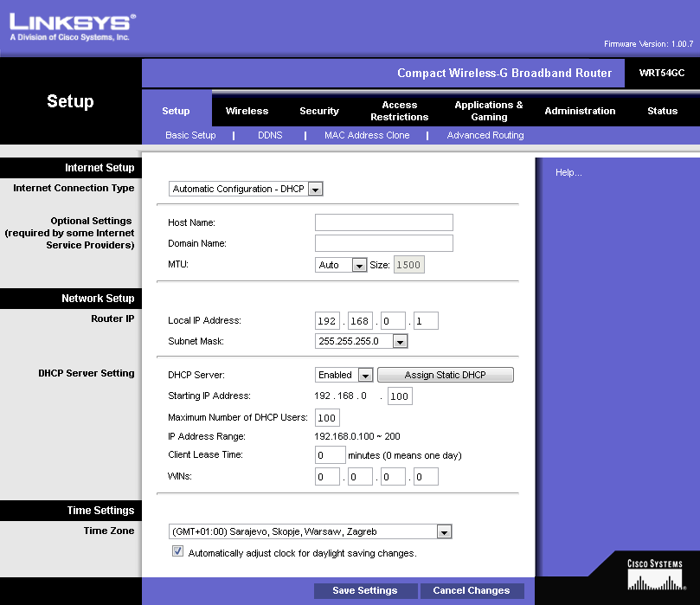The height and width of the screenshot is (605, 700).
Task: Open the Administration tab
Action: point(580,110)
